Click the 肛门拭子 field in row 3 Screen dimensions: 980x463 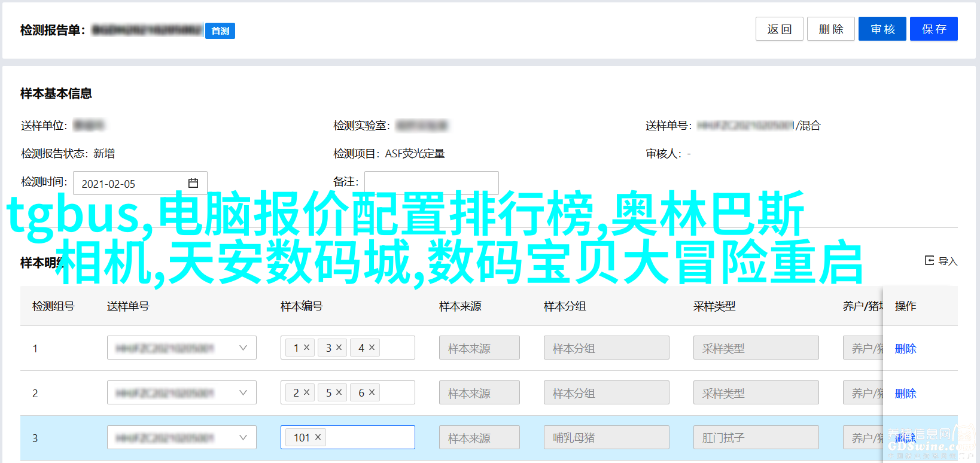point(756,437)
